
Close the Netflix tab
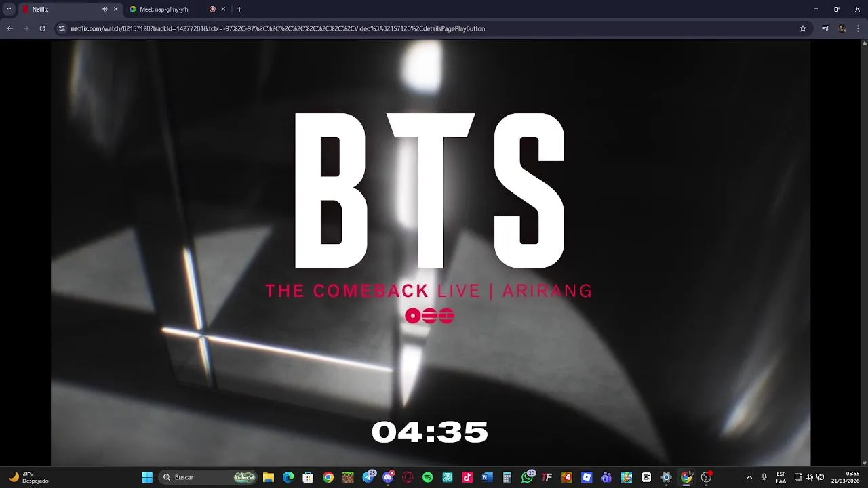pos(115,9)
